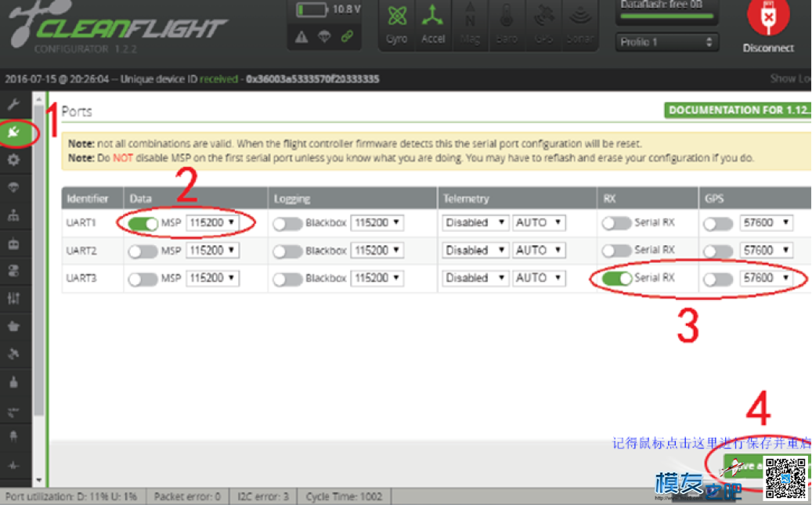Enable Serial RX toggle on UART1
812x505 pixels.
pos(617,223)
